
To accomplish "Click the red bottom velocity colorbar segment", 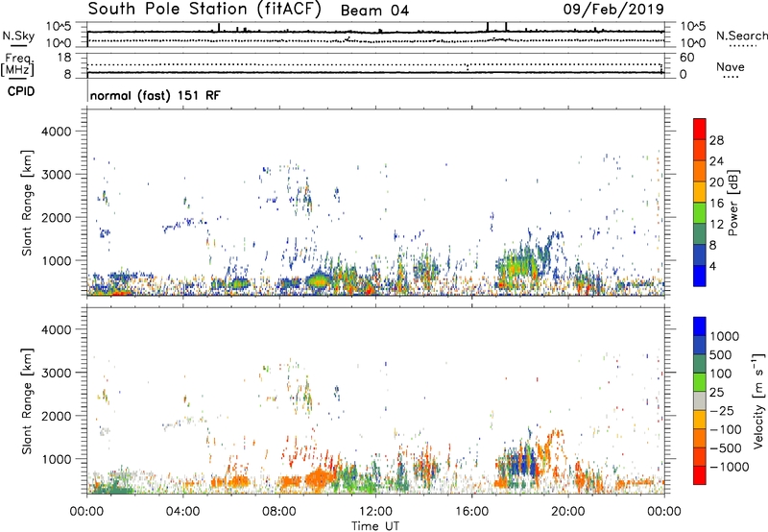I will 700,475.
